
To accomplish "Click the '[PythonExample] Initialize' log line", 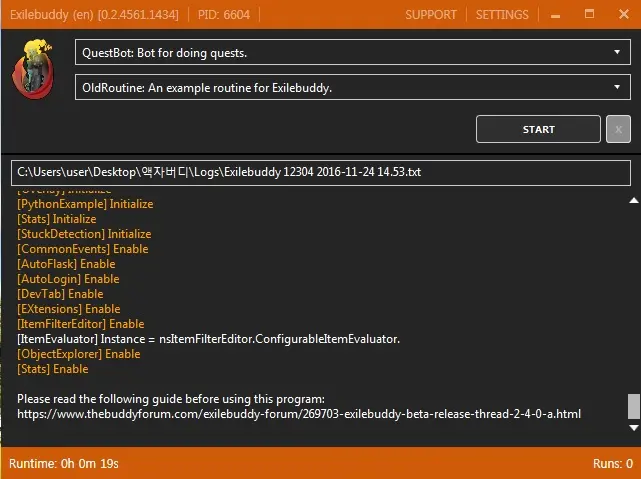I will [85, 204].
